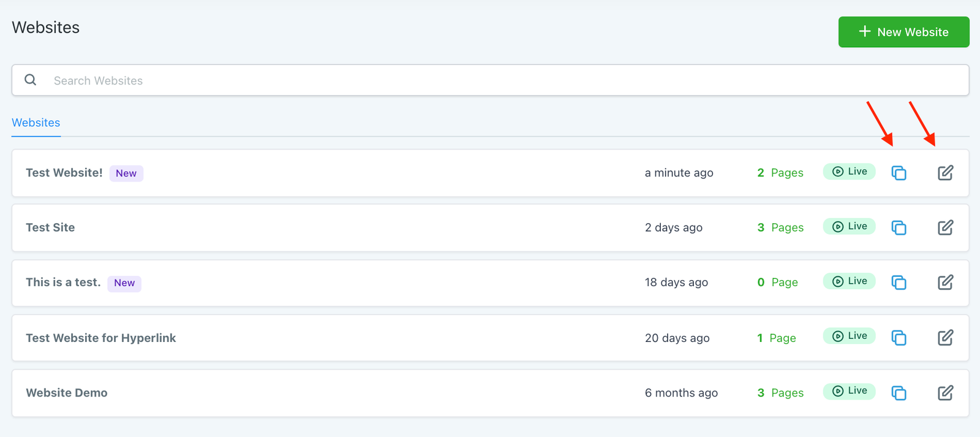Edit the Website Demo entry
Image resolution: width=980 pixels, height=437 pixels.
coord(945,392)
